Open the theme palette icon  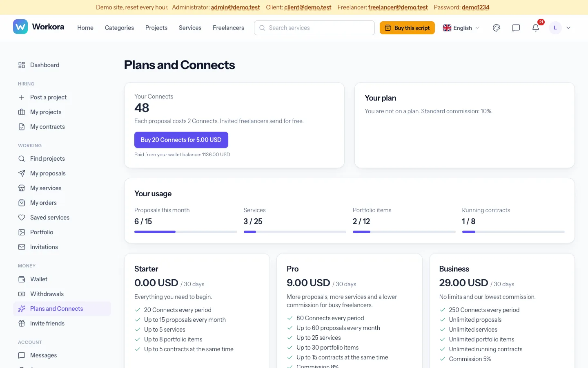(497, 28)
